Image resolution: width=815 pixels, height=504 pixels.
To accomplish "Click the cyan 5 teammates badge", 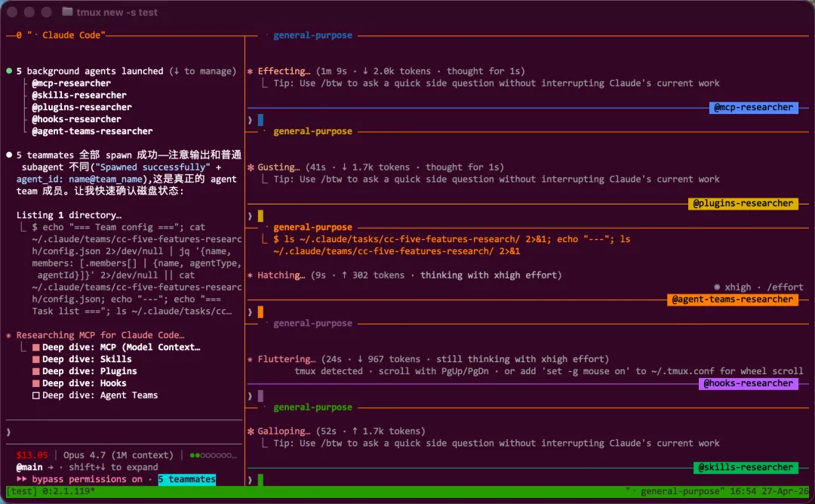I will tap(186, 480).
